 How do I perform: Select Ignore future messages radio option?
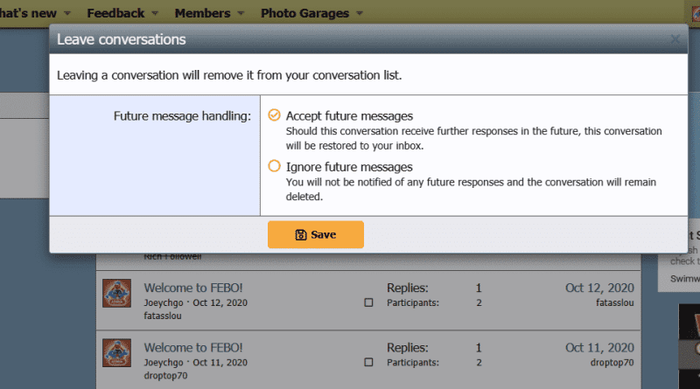point(274,166)
